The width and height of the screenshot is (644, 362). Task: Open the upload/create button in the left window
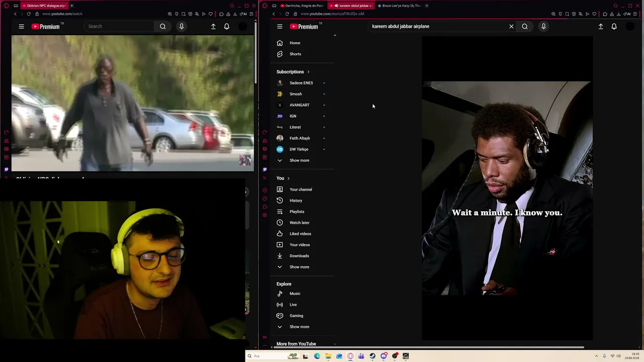(x=213, y=26)
